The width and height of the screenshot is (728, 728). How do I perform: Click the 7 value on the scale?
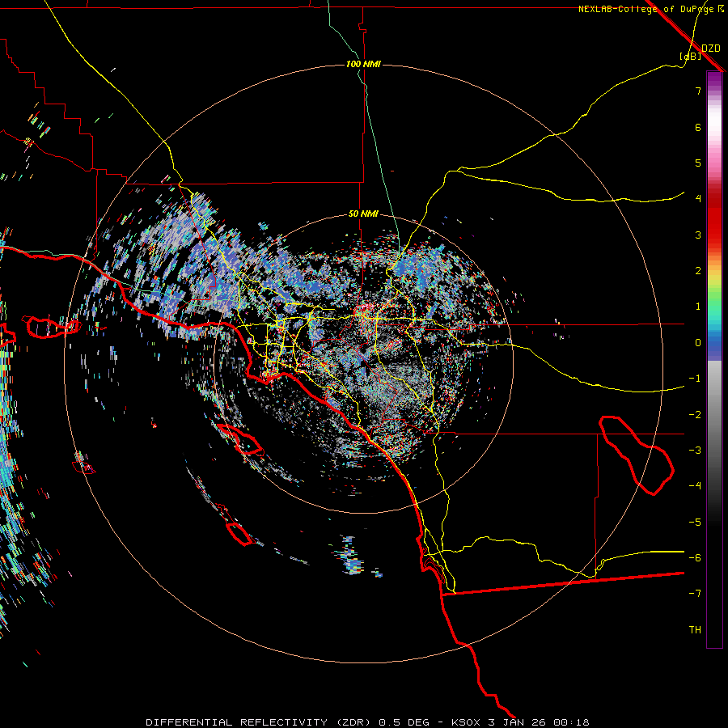[x=698, y=91]
